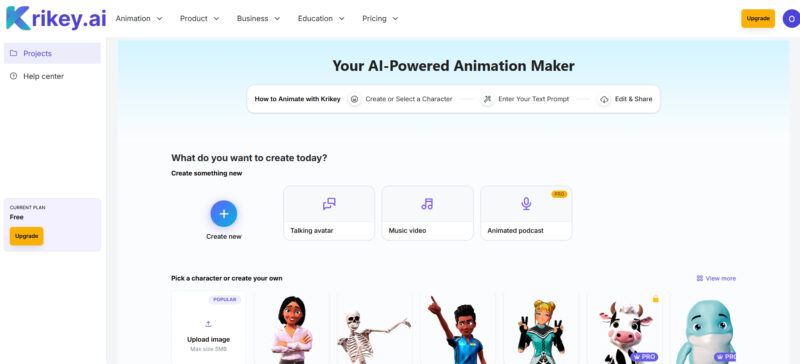Screen dimensions: 800x364
Task: Select the Talking avatar card label
Action: tap(312, 231)
